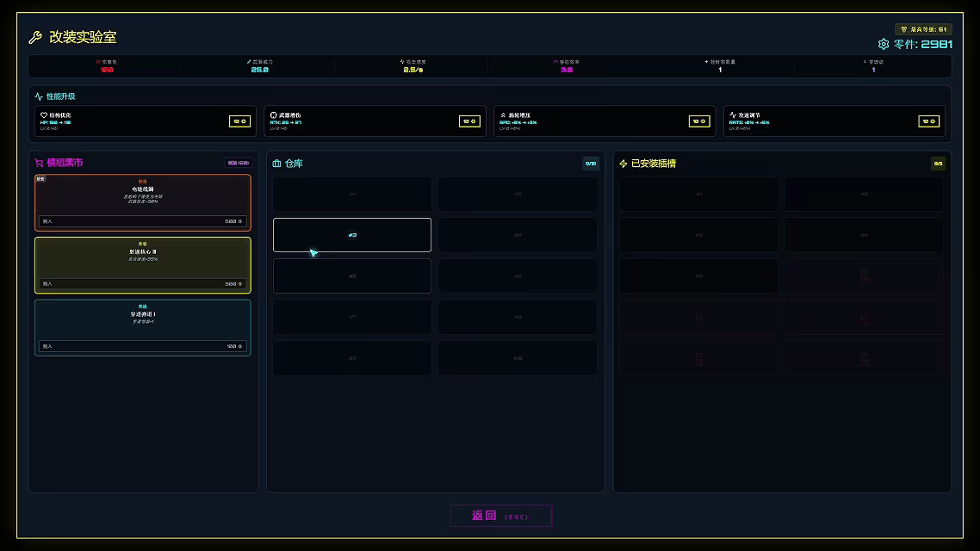Select installed slot #3
980x551 pixels.
coord(698,235)
